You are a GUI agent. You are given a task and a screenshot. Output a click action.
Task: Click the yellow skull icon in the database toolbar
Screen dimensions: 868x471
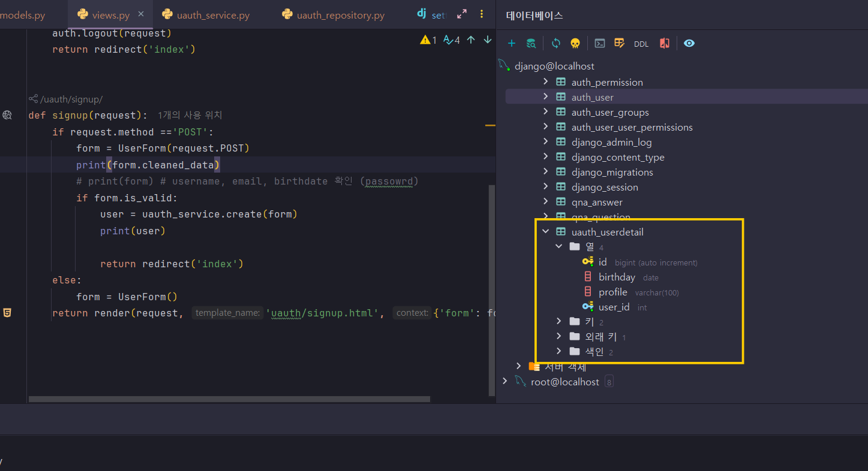coord(575,43)
